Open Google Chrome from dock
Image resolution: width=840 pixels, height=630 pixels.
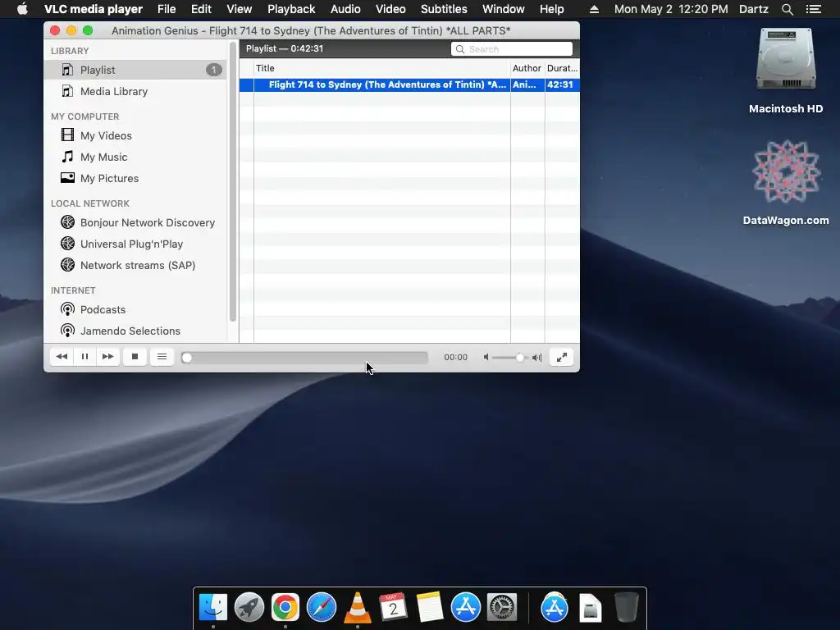point(285,607)
